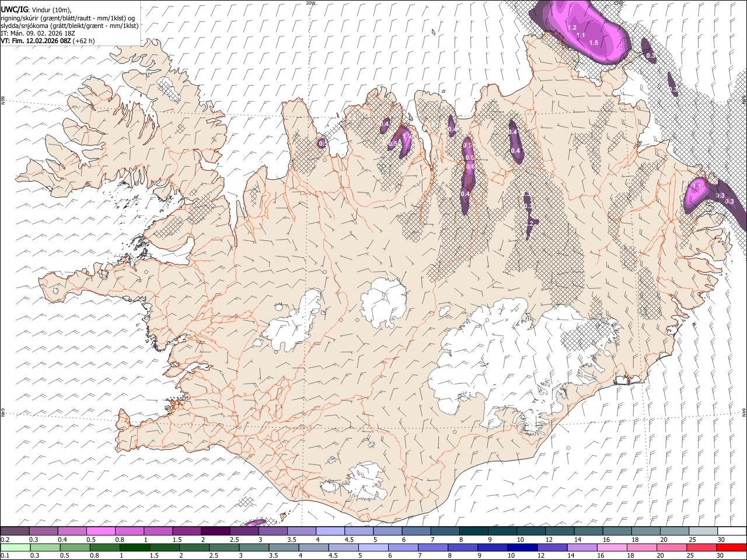Screen dimensions: 747x560
Task: Click the dark purple top-row swatch between 2 and 2.5
Action: click(215, 531)
